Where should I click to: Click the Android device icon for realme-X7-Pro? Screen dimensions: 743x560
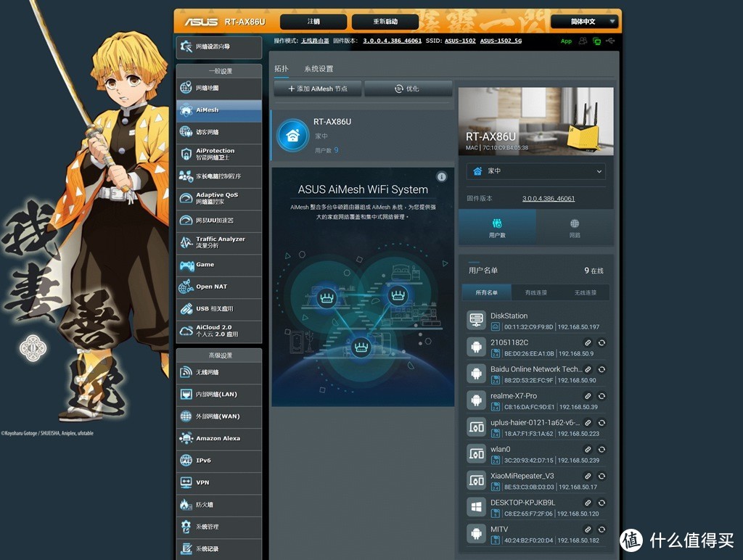click(x=476, y=401)
